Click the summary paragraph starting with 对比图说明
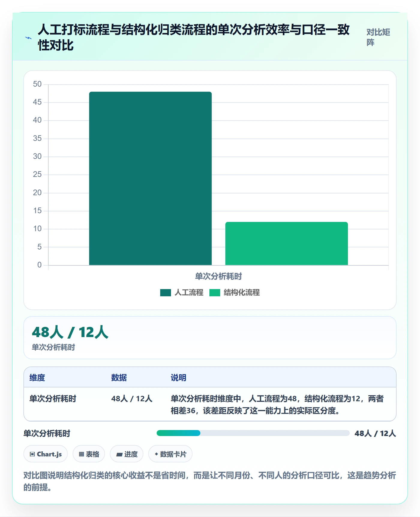420x517 pixels. point(210,481)
